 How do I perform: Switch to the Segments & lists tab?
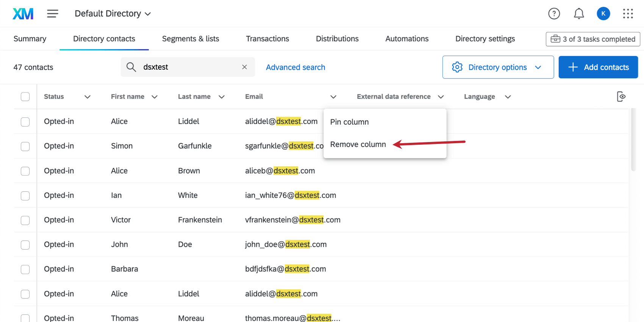pos(191,39)
